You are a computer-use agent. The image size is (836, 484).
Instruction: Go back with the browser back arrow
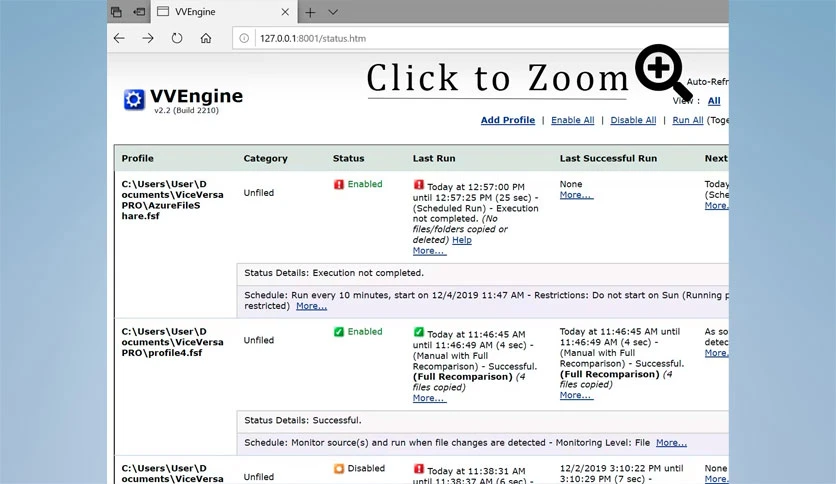pos(119,38)
